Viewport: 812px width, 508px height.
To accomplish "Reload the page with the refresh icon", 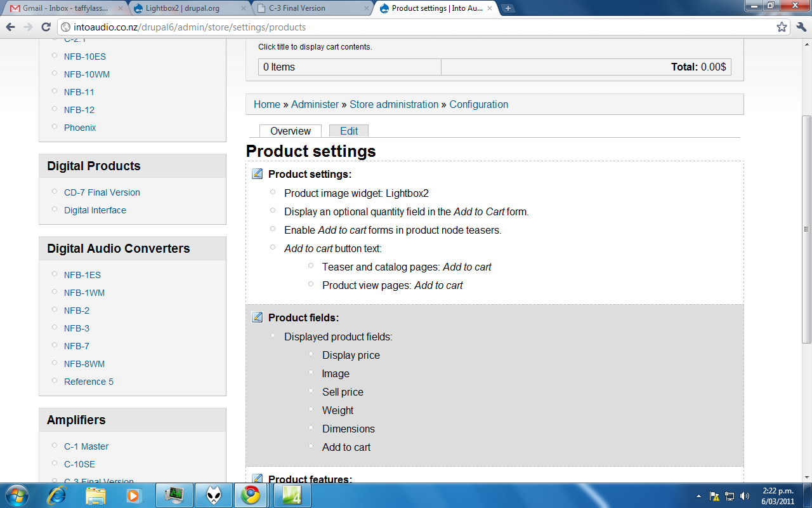I will [46, 27].
